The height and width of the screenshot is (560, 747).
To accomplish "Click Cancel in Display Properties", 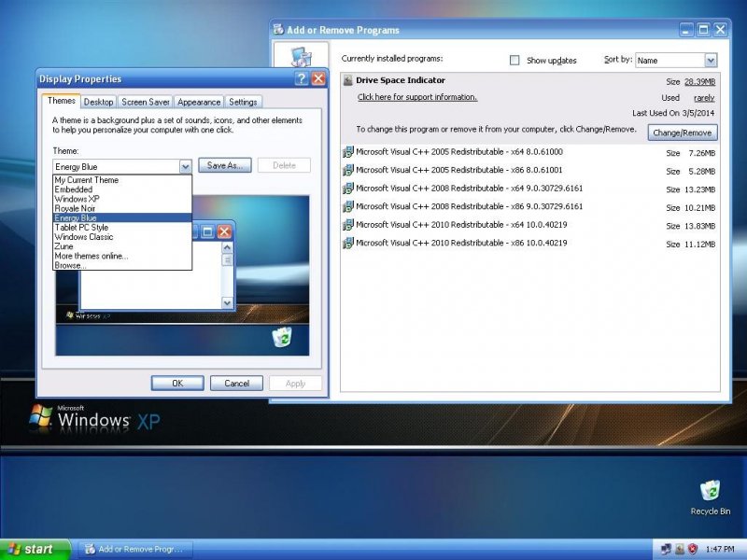I will (x=237, y=384).
